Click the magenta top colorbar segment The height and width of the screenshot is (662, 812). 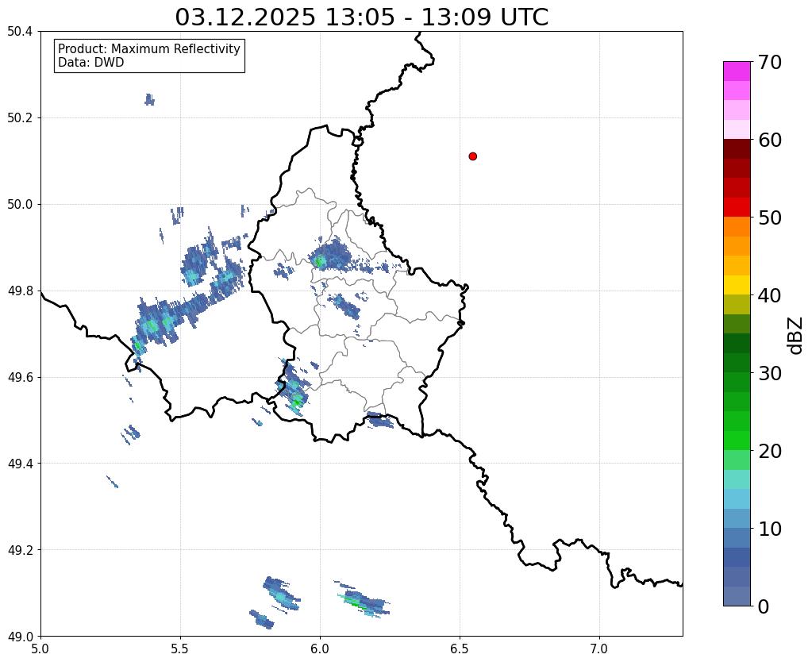pos(737,71)
